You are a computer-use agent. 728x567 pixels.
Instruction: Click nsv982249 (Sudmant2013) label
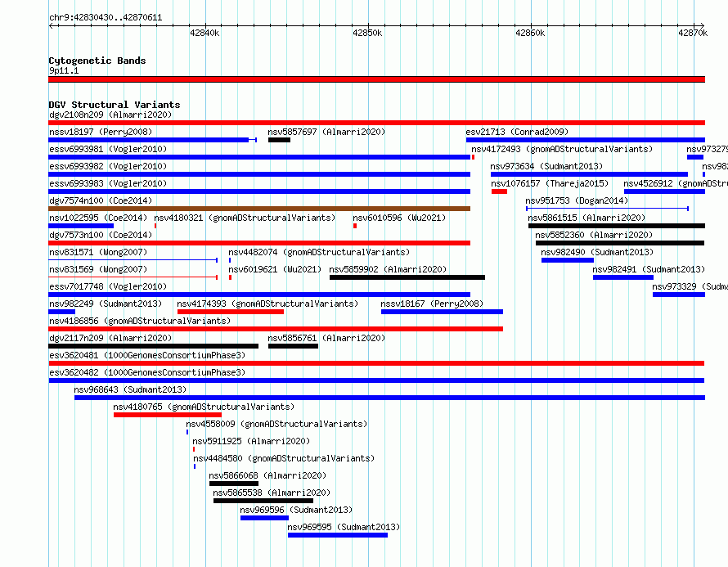point(106,304)
